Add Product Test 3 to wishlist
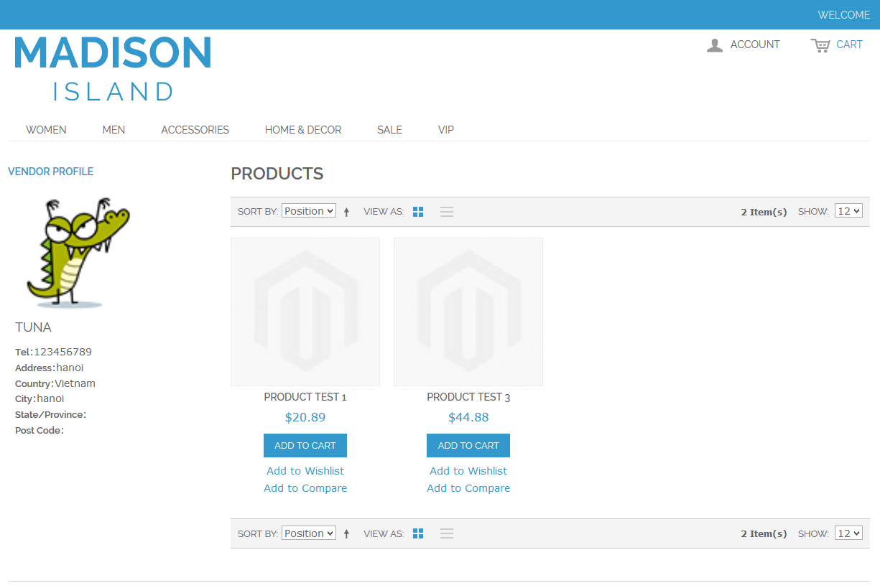 (468, 471)
